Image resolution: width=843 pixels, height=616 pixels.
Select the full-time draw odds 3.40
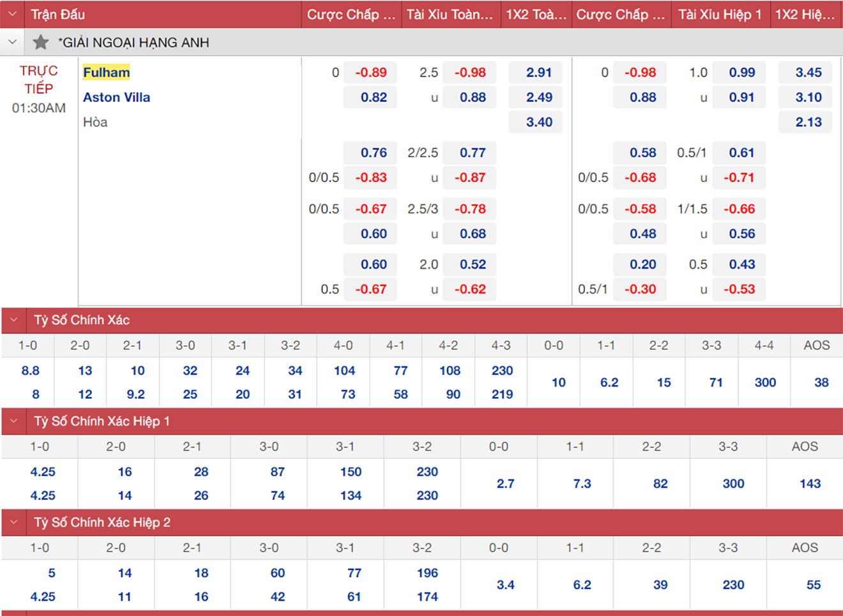(538, 122)
